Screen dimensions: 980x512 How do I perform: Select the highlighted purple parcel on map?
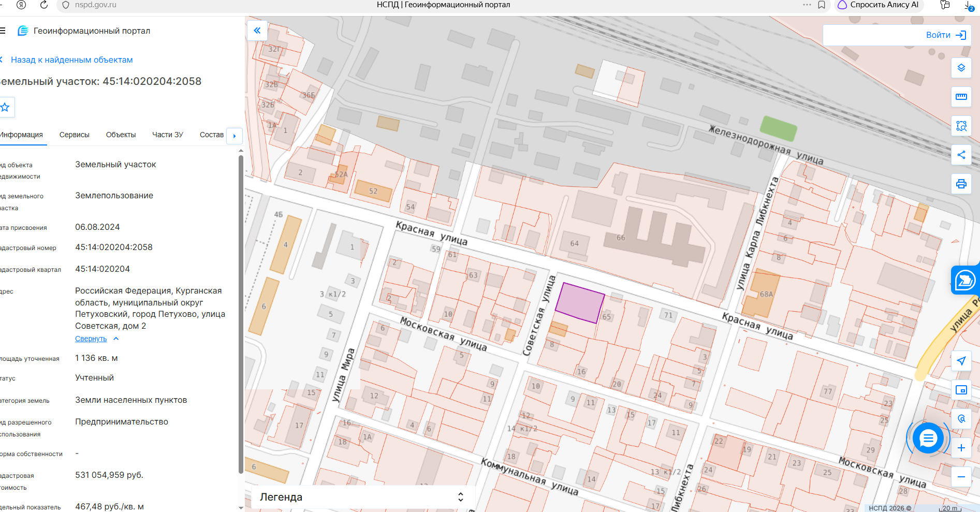(x=580, y=303)
